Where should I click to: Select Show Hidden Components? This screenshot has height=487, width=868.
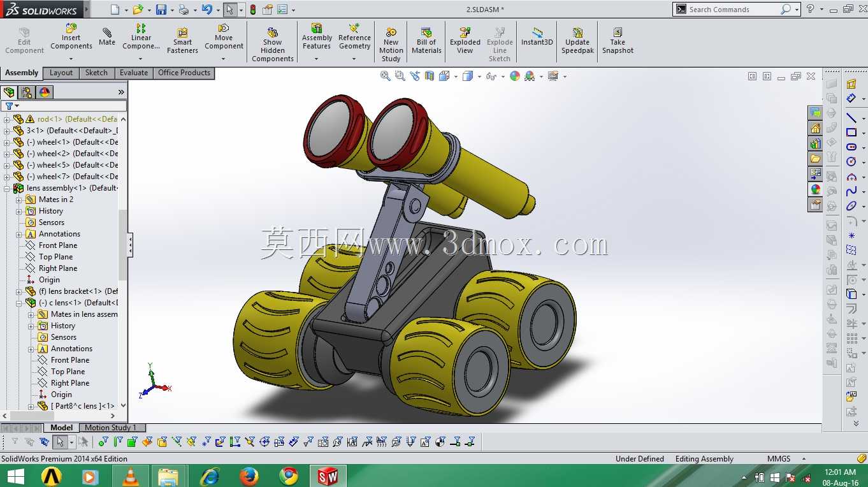(272, 45)
